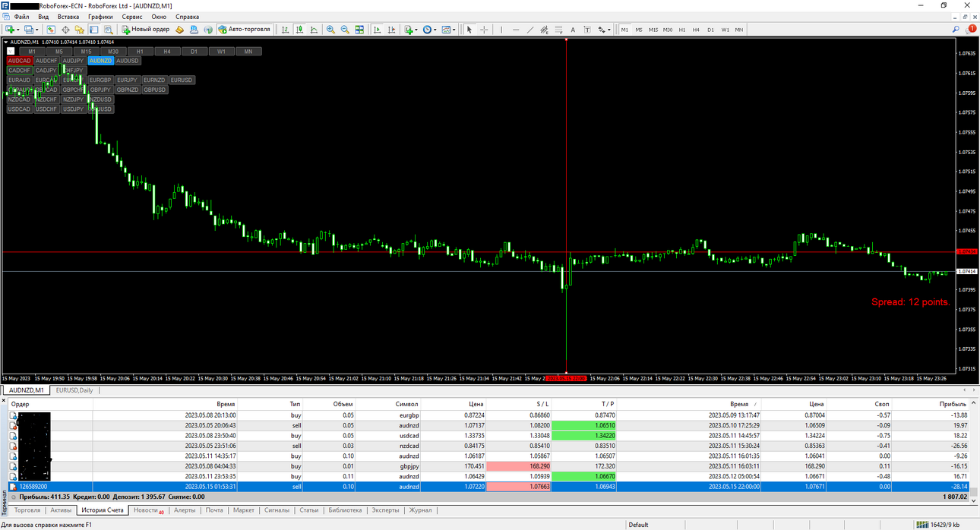Select the vertical line drawing tool
This screenshot has width=980, height=530.
[x=501, y=30]
